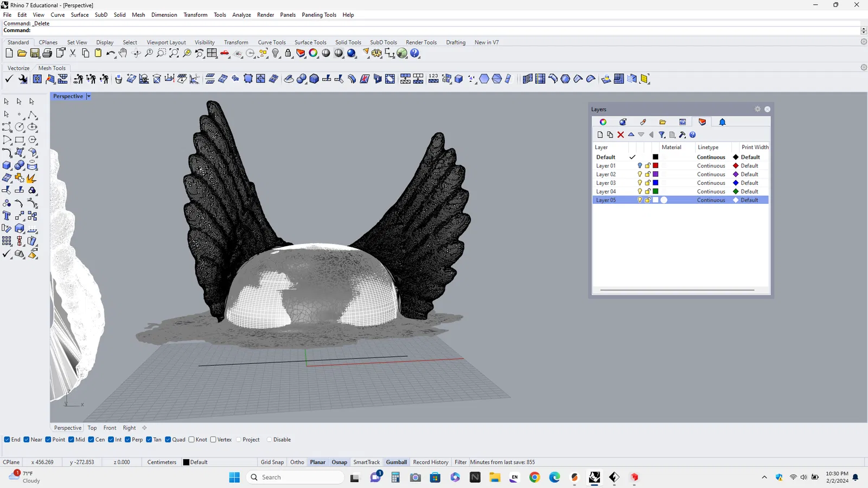Open the Mesh menu
Screen dimensions: 868x488
coord(138,15)
